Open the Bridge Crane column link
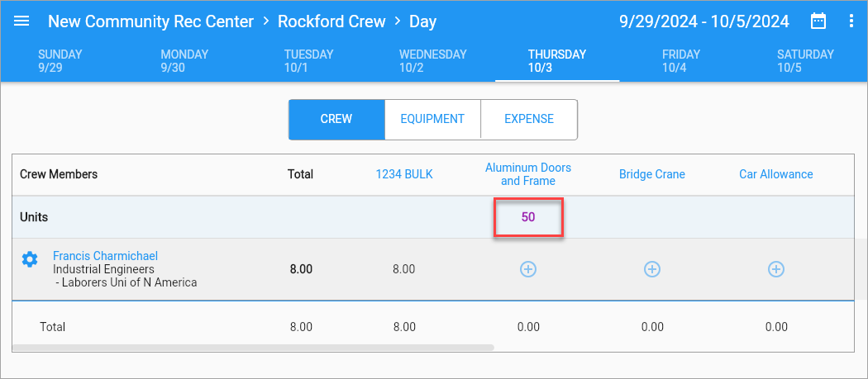This screenshot has height=379, width=868. 652,175
